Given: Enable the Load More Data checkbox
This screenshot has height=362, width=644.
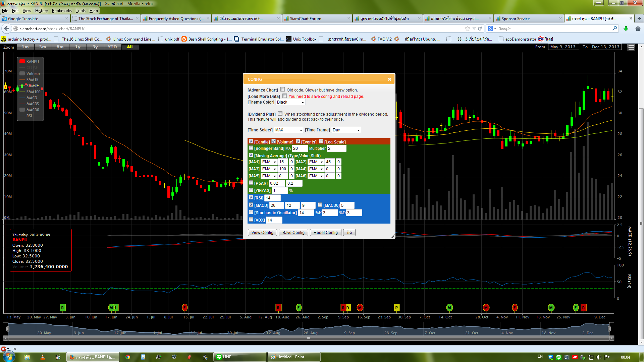Looking at the screenshot, I should [284, 96].
